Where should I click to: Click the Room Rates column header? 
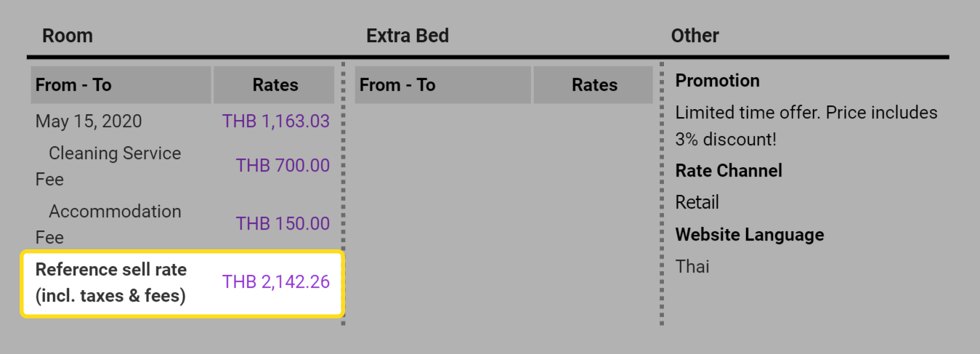pyautogui.click(x=275, y=85)
